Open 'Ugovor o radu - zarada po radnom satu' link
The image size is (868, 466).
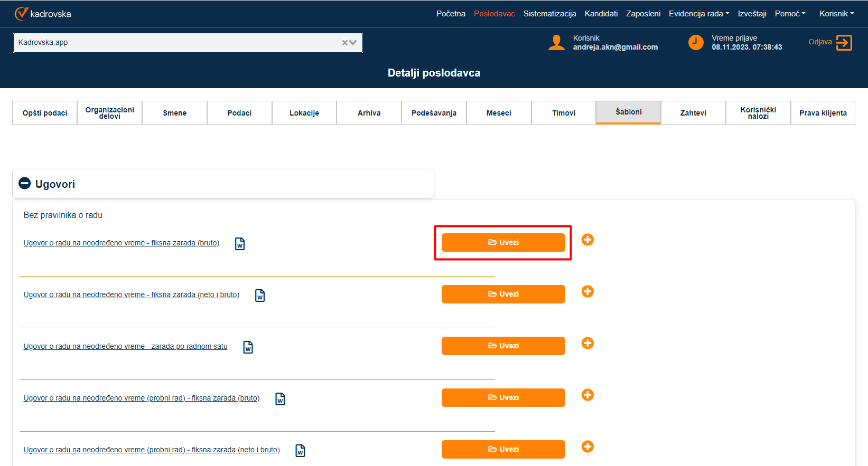(125, 346)
